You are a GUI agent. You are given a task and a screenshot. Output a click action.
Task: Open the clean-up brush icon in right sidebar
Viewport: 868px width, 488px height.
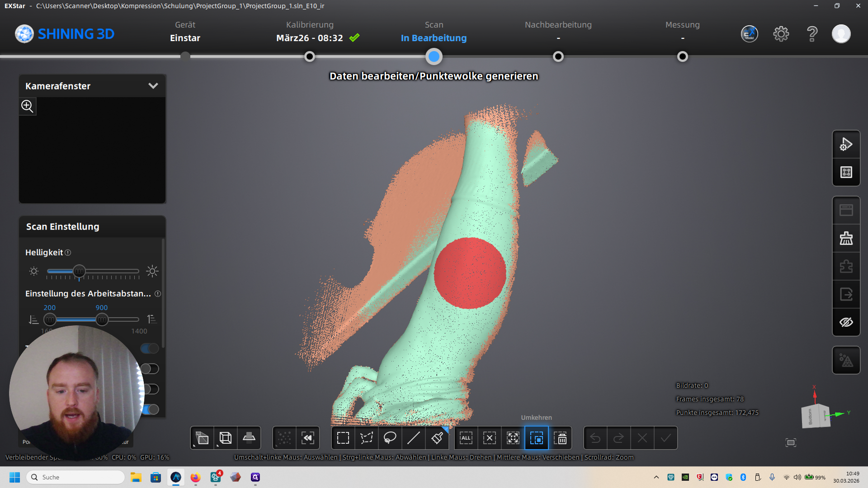pos(846,238)
